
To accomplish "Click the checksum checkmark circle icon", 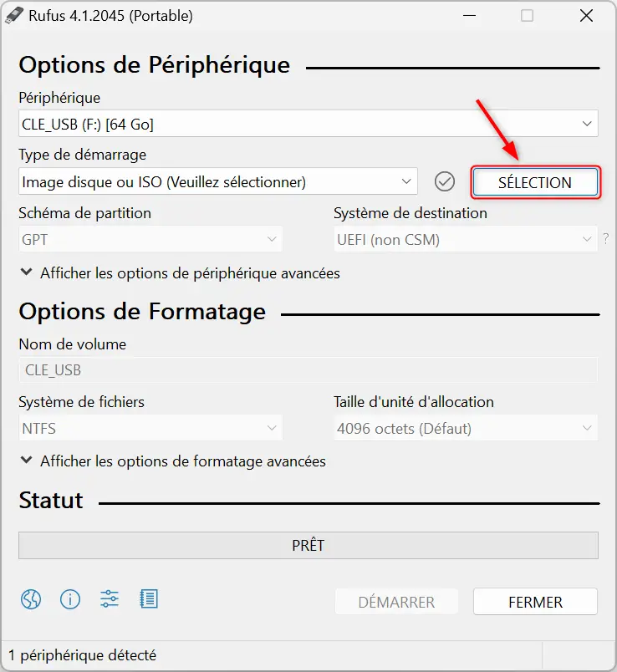I will click(x=445, y=181).
